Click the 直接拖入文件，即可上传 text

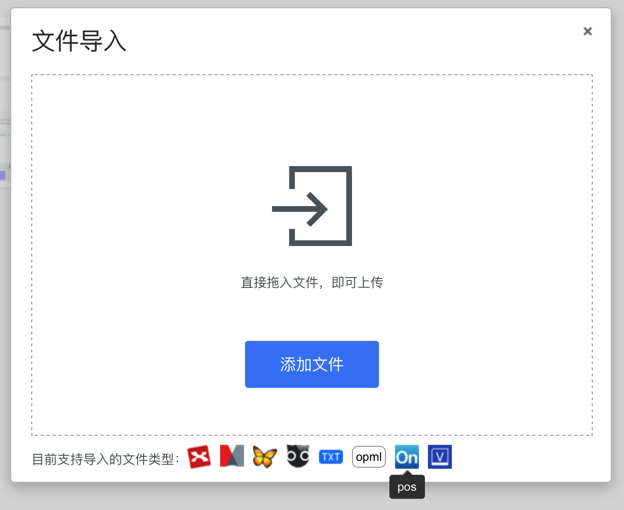[x=312, y=282]
